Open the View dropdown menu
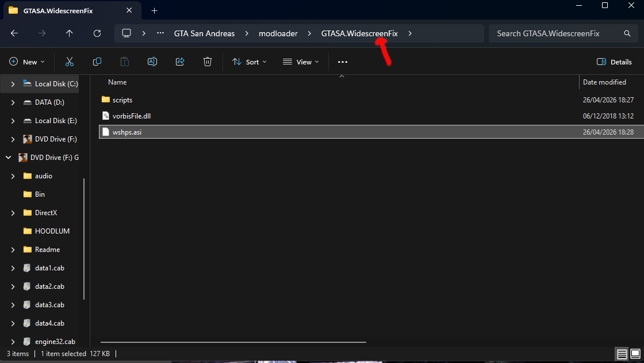The height and width of the screenshot is (363, 644). point(301,62)
